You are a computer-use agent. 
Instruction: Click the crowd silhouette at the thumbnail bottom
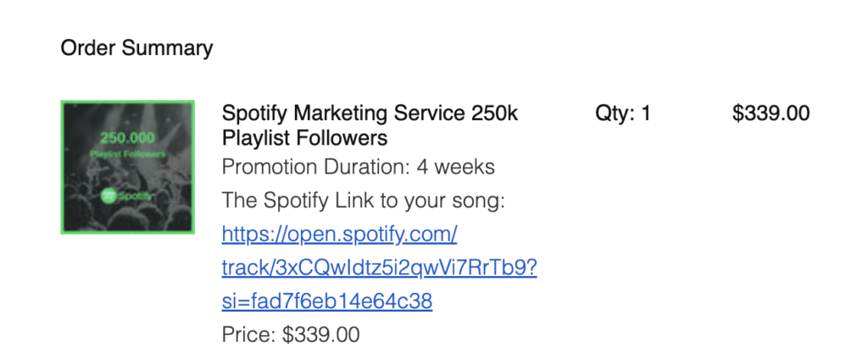pyautogui.click(x=127, y=218)
